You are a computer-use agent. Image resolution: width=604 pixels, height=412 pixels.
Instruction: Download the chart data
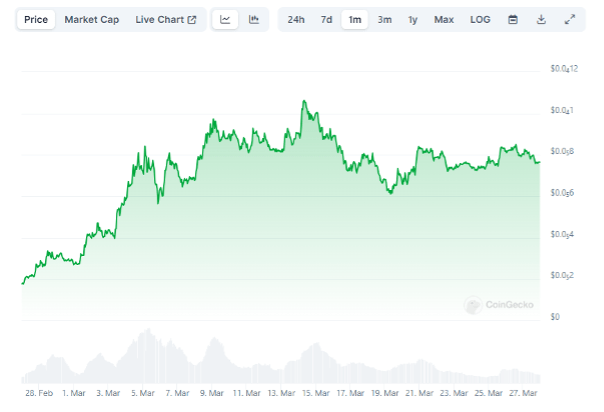(x=541, y=19)
